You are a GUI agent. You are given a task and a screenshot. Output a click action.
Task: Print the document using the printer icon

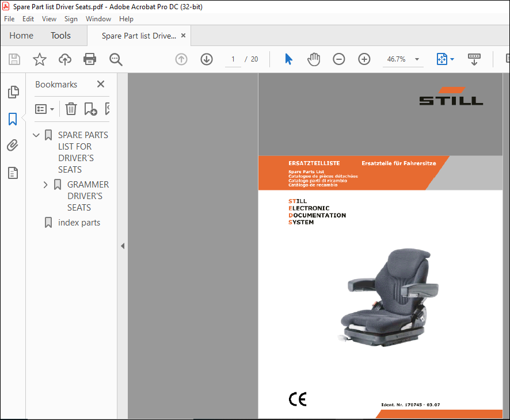click(x=90, y=59)
